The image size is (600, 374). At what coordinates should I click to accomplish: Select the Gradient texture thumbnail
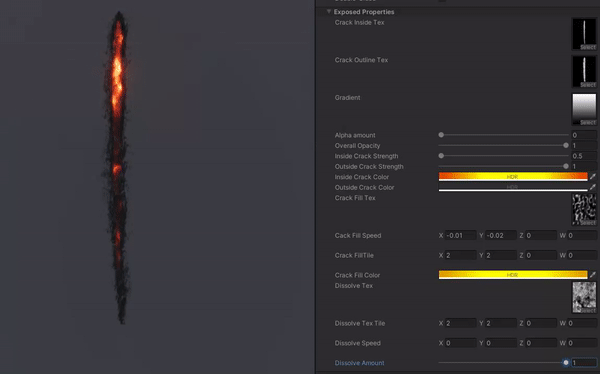coord(584,109)
